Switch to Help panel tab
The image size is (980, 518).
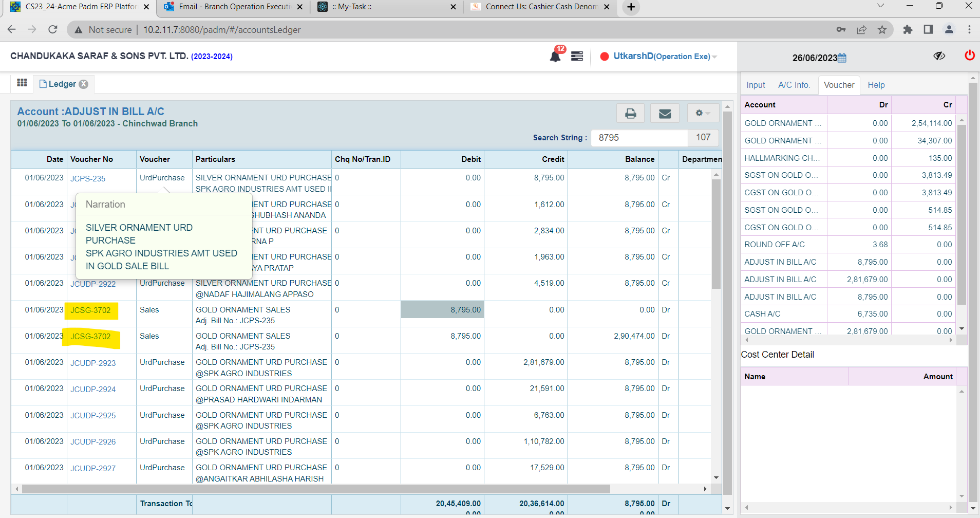click(876, 85)
